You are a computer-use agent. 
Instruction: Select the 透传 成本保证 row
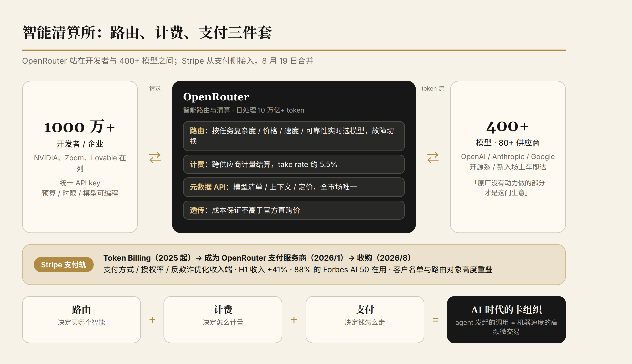[294, 210]
